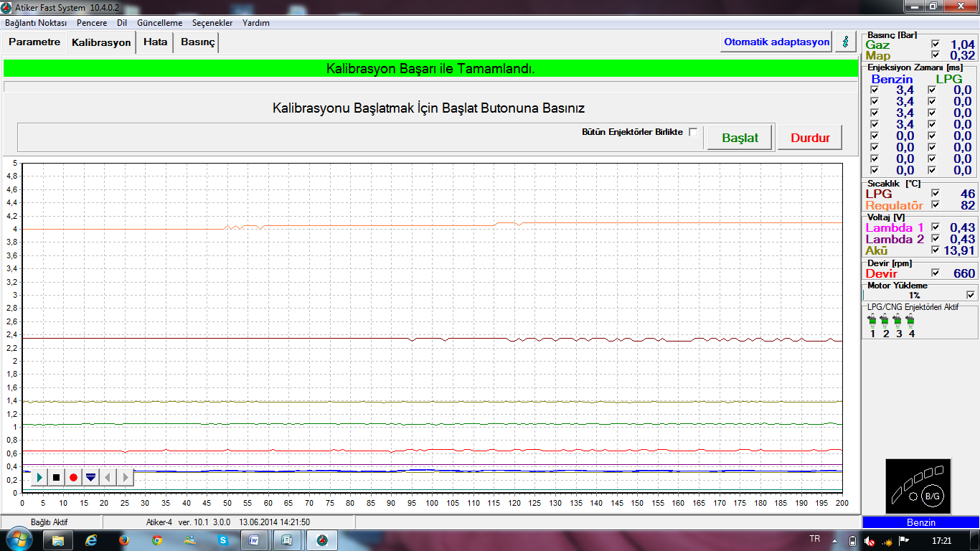Open the Pencere menu
Image resolution: width=980 pixels, height=551 pixels.
[92, 23]
